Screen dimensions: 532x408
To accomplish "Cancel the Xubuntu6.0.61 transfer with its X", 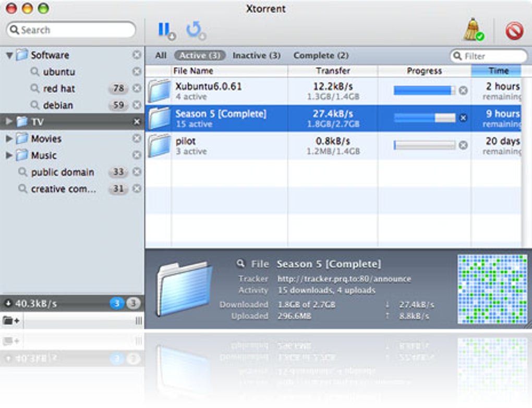I will tap(463, 91).
